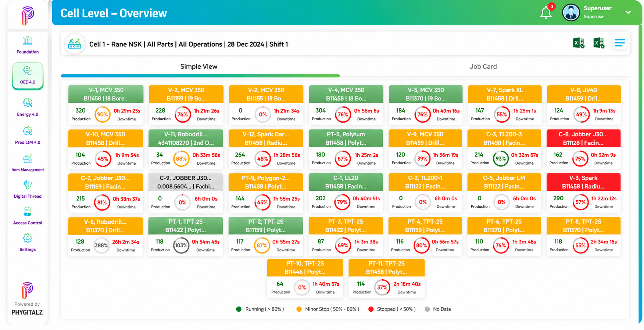Screen dimensions: 644x330
Task: Open the Access Control section
Action: click(28, 216)
